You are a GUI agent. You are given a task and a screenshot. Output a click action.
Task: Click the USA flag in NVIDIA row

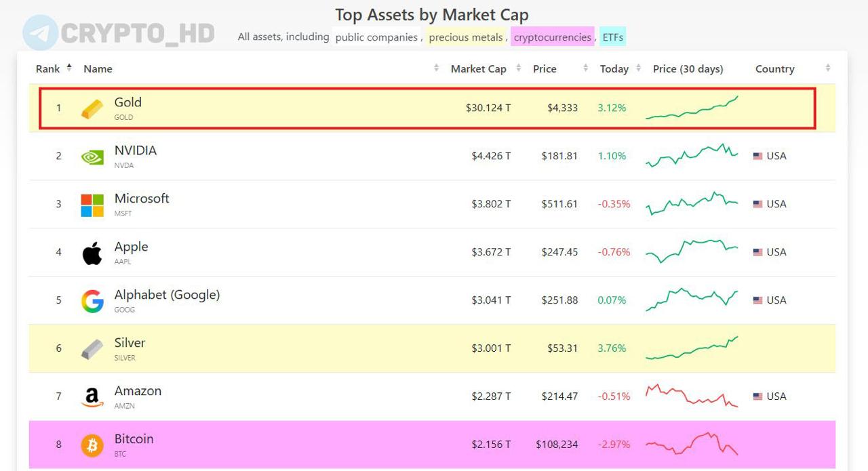[x=757, y=157]
